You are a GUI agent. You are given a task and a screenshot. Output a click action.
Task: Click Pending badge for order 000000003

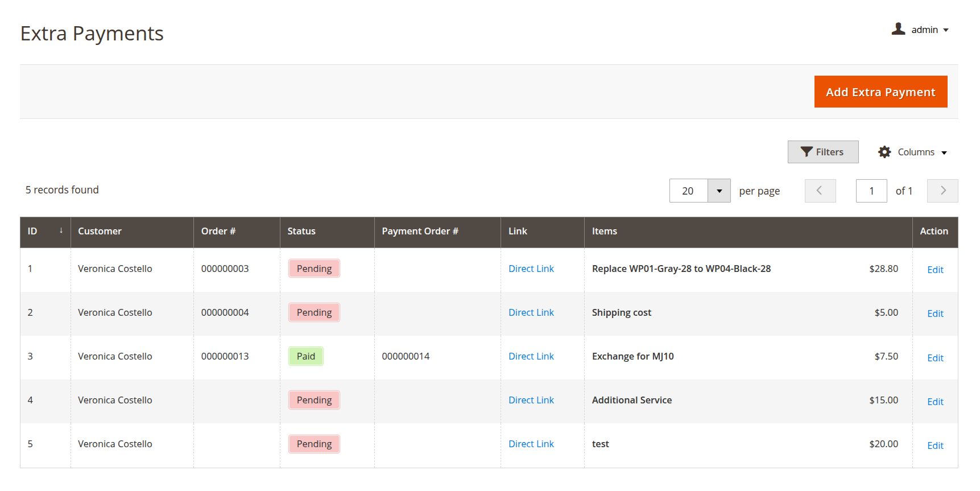coord(314,269)
